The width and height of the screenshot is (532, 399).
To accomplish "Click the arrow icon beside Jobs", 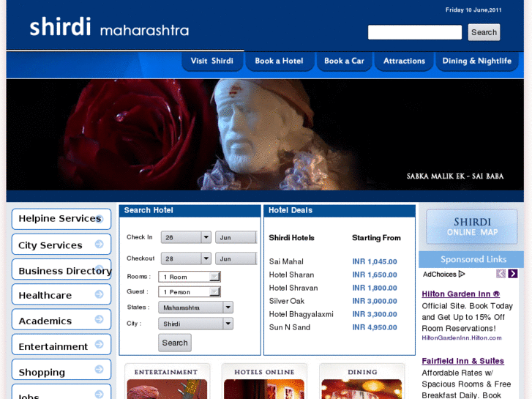I will 99,395.
